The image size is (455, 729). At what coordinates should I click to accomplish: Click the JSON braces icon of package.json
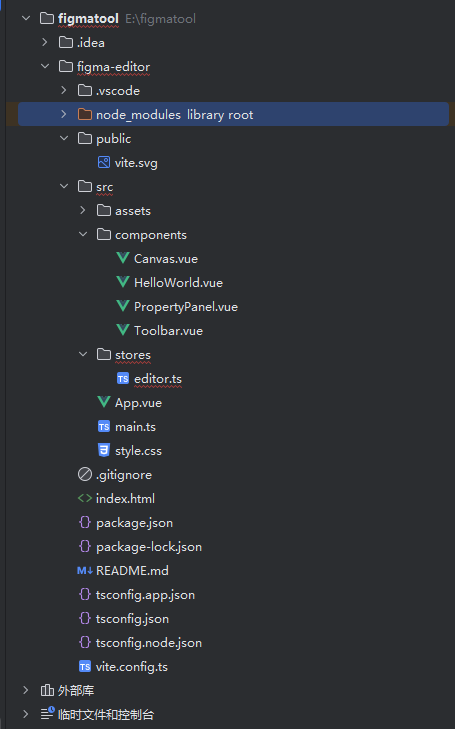(85, 522)
